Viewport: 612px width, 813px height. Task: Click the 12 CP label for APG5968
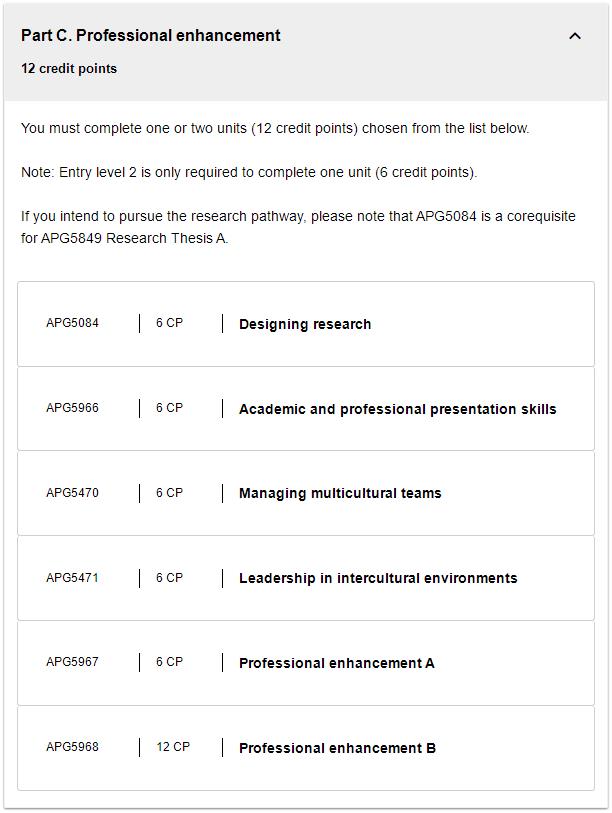coord(173,747)
